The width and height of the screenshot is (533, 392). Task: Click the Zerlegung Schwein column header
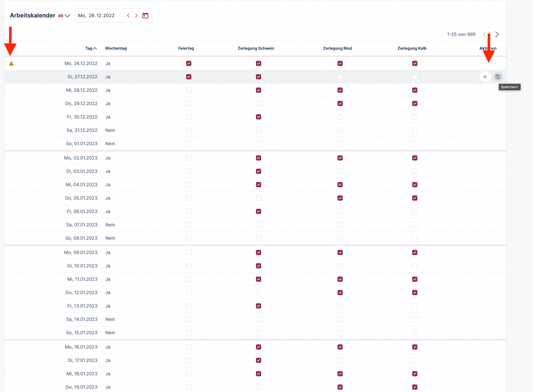(256, 48)
